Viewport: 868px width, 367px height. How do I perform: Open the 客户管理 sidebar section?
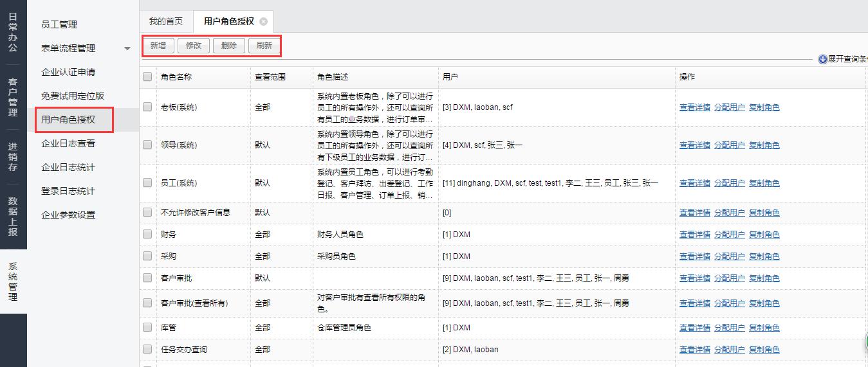tap(13, 97)
